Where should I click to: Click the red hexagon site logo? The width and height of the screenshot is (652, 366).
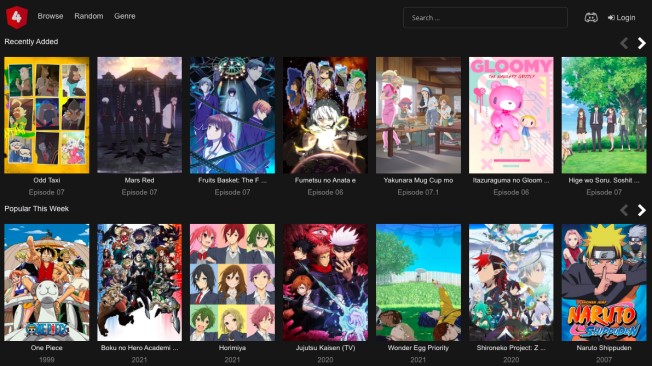click(x=17, y=17)
